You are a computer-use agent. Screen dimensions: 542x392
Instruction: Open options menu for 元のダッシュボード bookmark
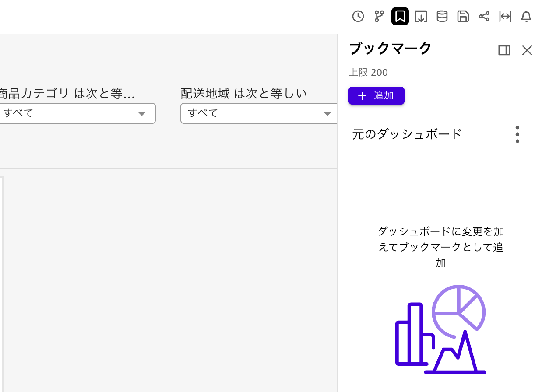pos(517,134)
